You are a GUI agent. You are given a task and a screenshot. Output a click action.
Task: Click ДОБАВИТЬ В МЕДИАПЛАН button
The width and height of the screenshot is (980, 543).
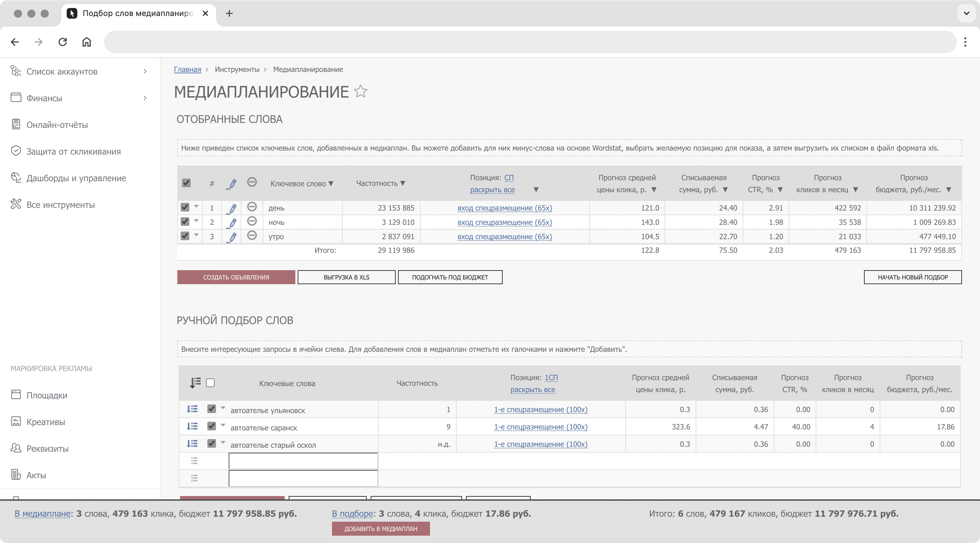(381, 529)
